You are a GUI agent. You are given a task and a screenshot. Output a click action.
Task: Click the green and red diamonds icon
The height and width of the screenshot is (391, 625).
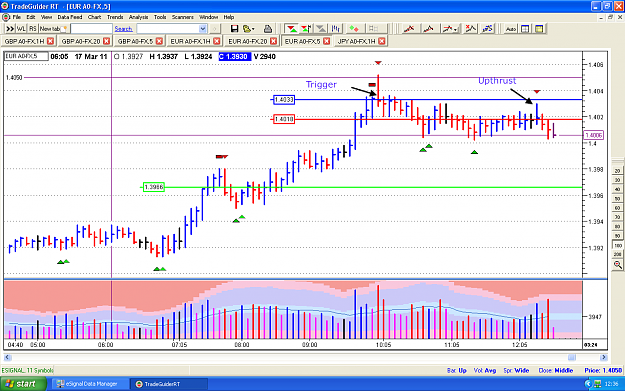pos(354,29)
